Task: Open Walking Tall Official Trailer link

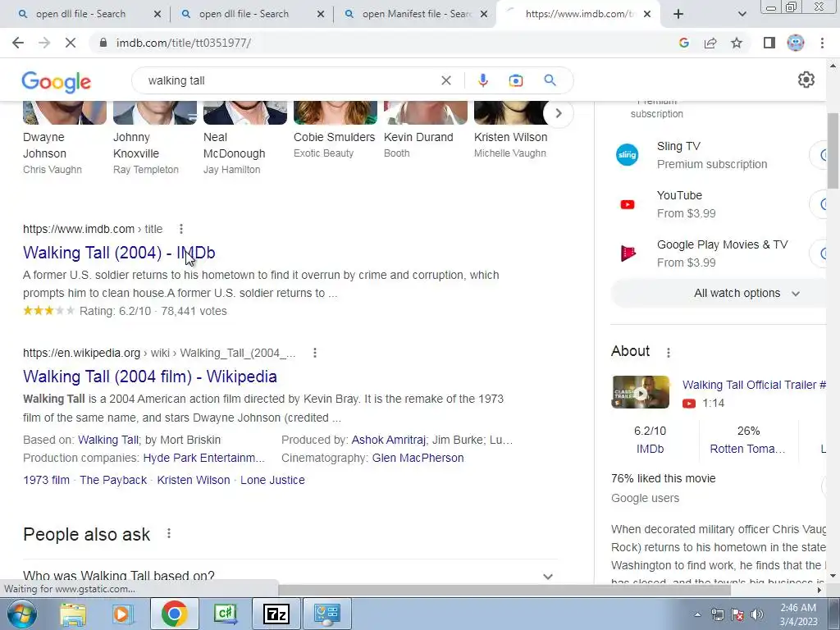Action: click(755, 385)
